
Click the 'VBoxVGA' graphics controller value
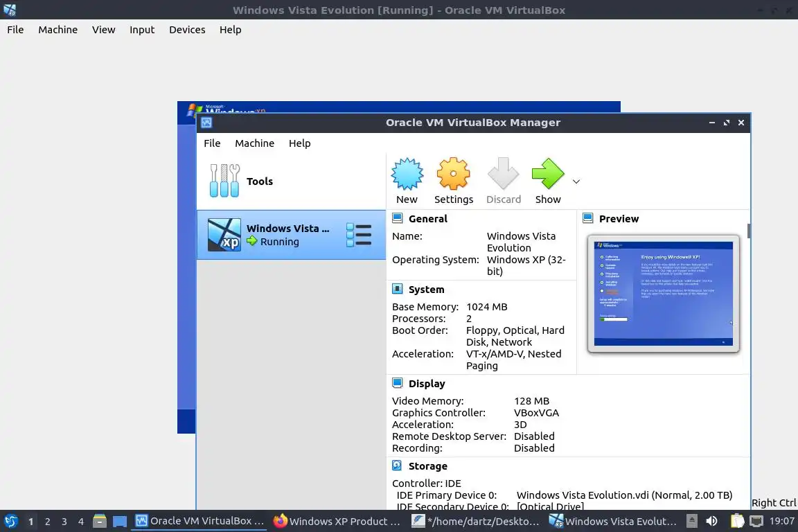536,413
